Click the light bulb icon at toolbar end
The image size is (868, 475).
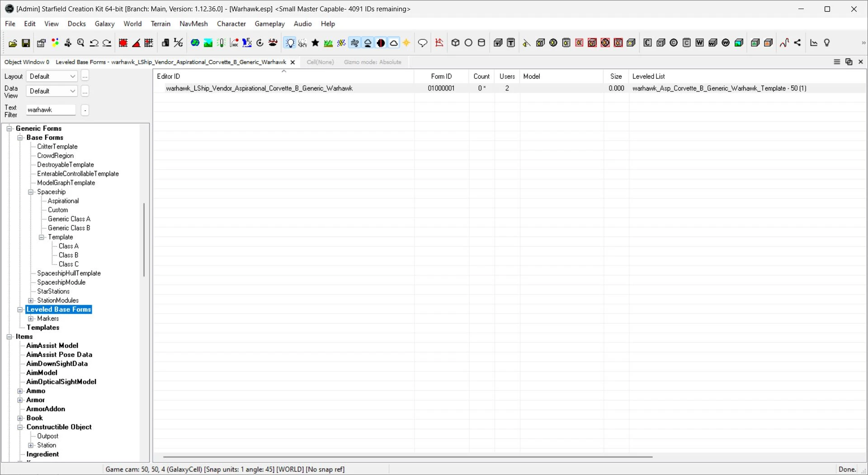tap(827, 43)
